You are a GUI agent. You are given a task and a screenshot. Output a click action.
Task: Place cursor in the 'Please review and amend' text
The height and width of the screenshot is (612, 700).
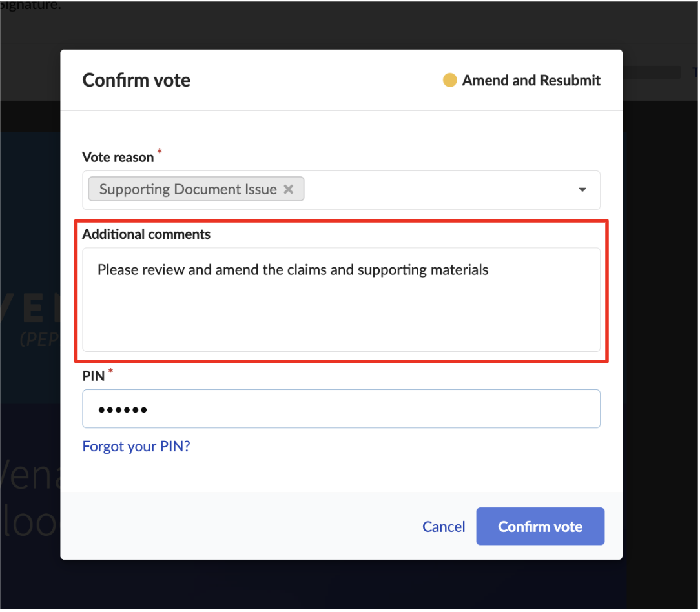pos(293,270)
